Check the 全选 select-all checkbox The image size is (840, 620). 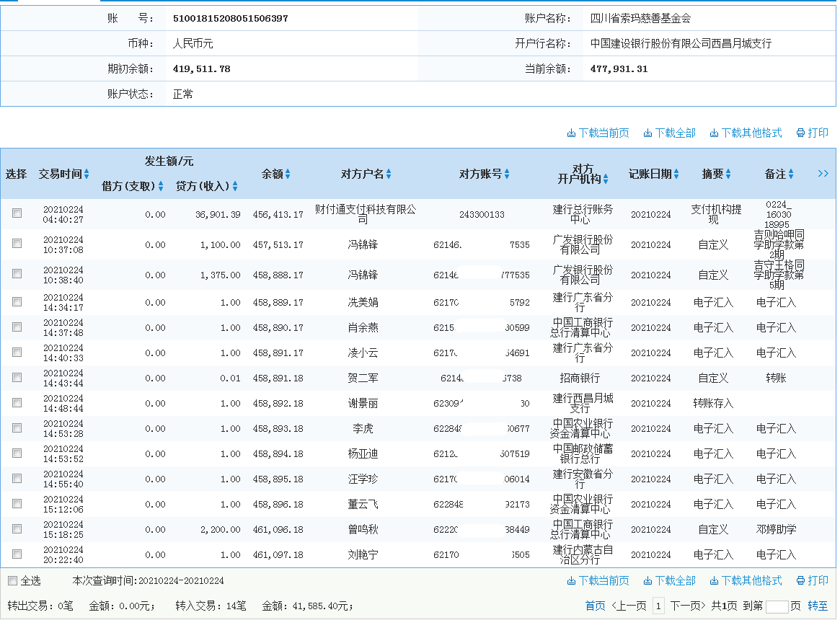(x=12, y=581)
